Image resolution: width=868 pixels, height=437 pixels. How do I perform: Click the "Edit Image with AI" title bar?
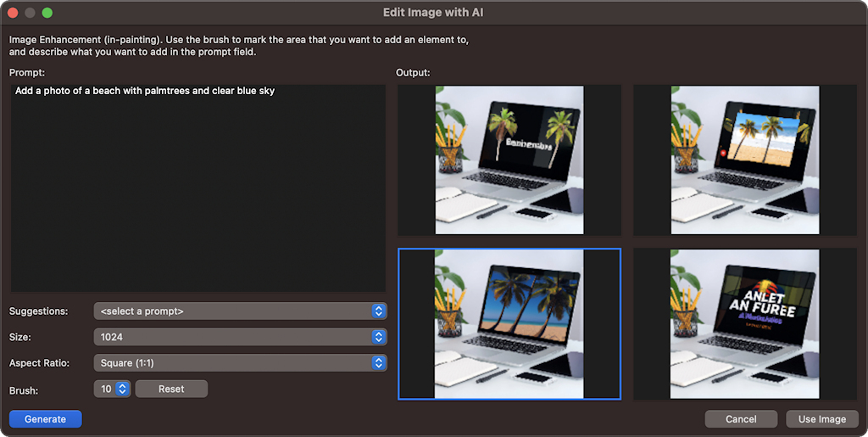(433, 13)
